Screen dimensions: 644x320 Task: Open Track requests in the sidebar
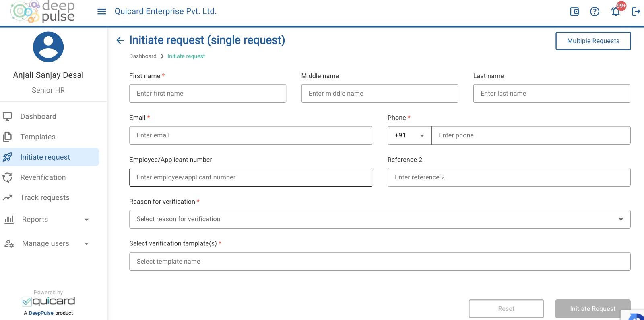point(45,198)
